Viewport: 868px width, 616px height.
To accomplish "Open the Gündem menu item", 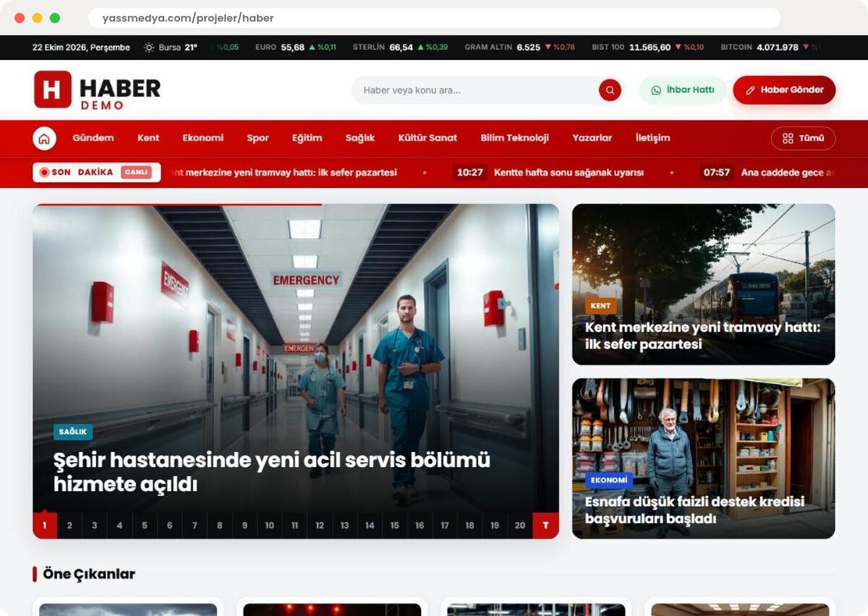I will tap(93, 138).
